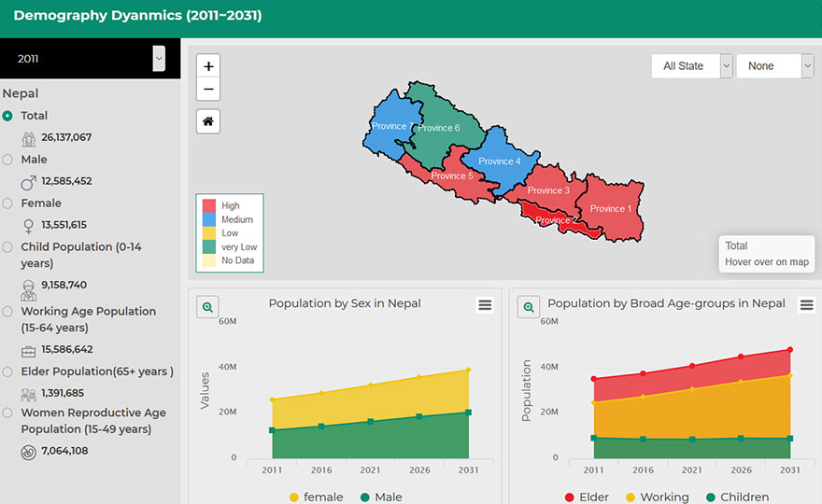Toggle Elder series in age-group legend
The height and width of the screenshot is (504, 822).
point(587,497)
